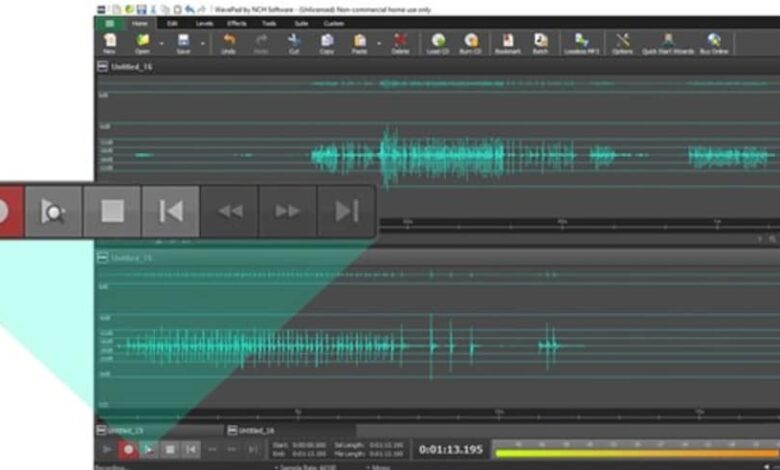Delete selection with the red Delete icon
Viewport: 780px width, 470px height.
click(x=400, y=43)
